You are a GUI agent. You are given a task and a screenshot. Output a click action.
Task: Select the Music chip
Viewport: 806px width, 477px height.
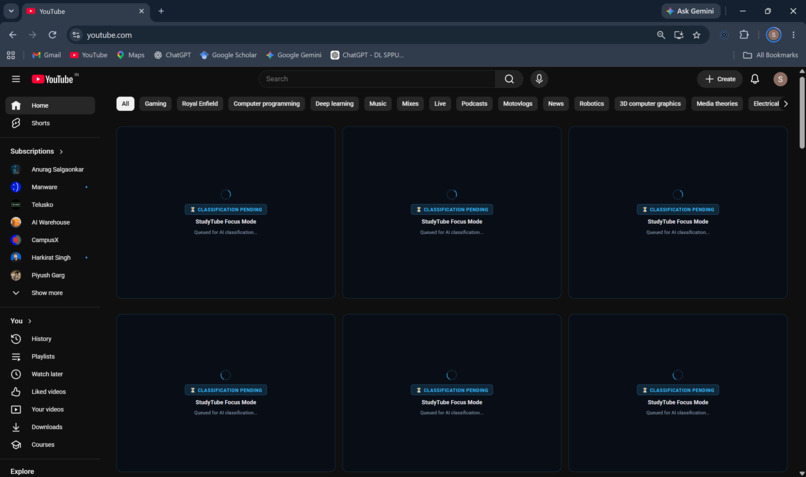pos(377,104)
